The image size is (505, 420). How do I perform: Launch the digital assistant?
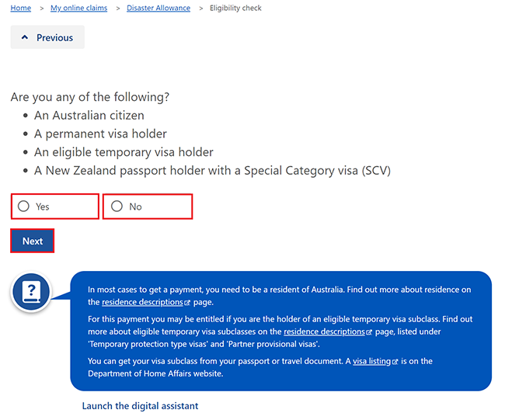pyautogui.click(x=140, y=406)
